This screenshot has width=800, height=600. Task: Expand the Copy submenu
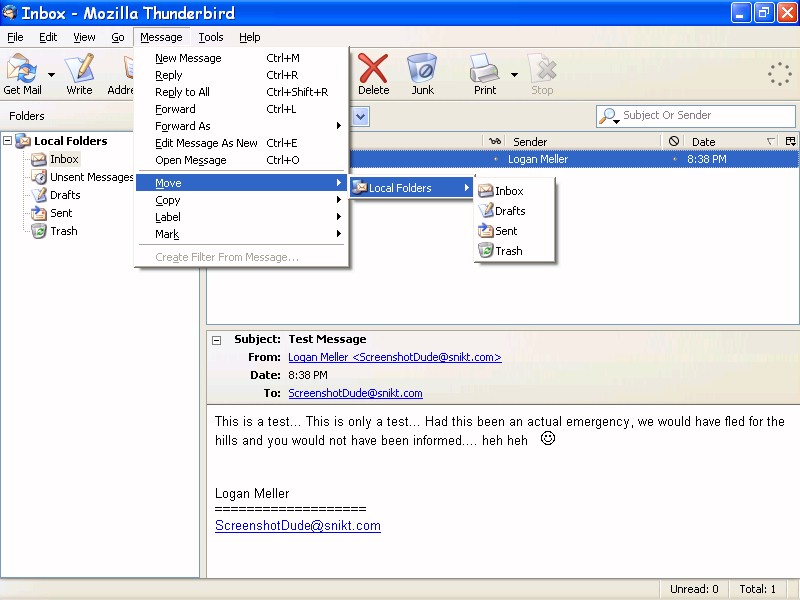(241, 200)
